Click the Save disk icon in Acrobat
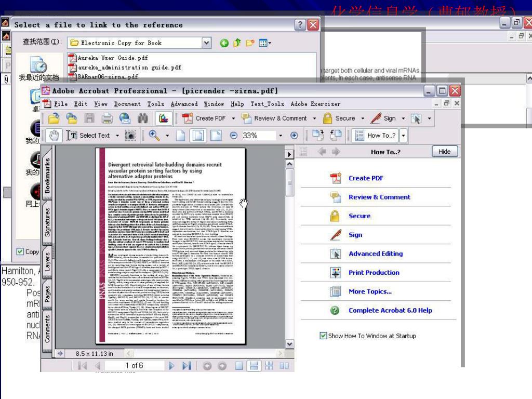This screenshot has height=399, width=532. [x=89, y=118]
